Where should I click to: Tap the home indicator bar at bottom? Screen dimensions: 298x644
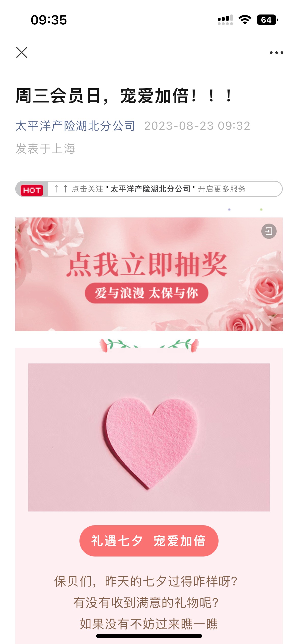(149, 636)
